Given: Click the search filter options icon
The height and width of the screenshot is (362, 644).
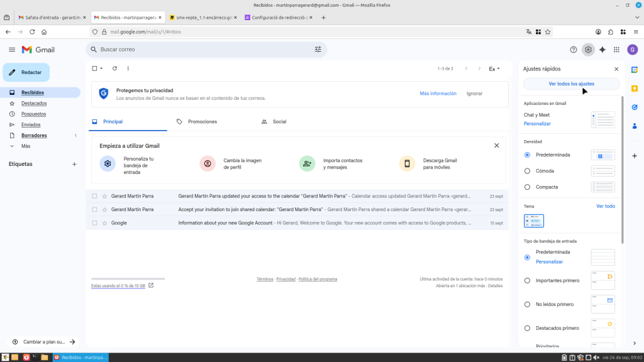Looking at the screenshot, I should coord(318,49).
